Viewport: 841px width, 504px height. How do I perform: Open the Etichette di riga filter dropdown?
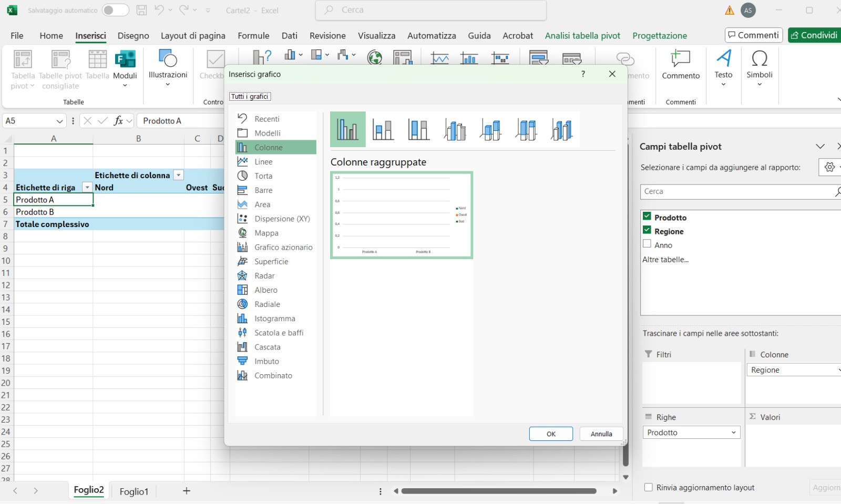click(87, 188)
